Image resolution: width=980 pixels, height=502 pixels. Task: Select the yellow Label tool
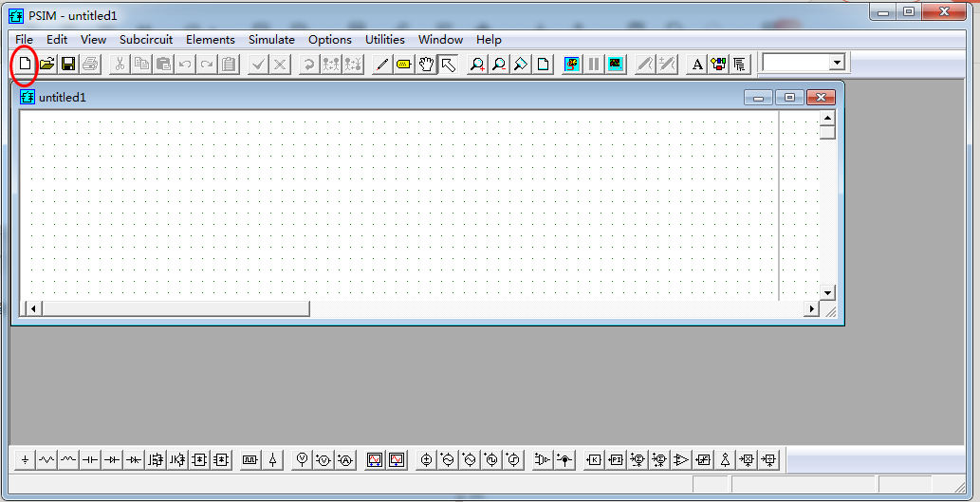404,64
